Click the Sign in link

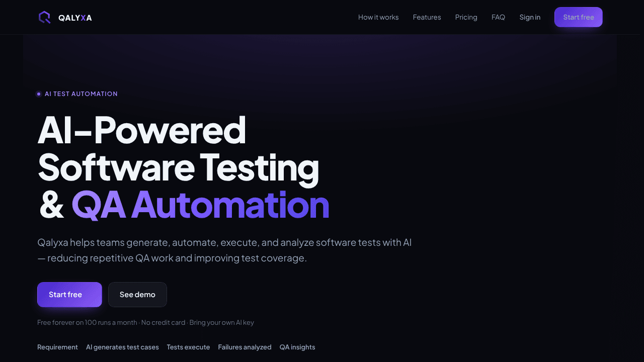click(x=530, y=17)
